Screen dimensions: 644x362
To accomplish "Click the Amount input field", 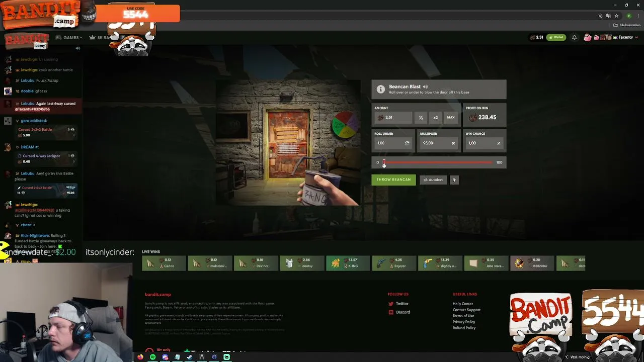I will pos(393,118).
